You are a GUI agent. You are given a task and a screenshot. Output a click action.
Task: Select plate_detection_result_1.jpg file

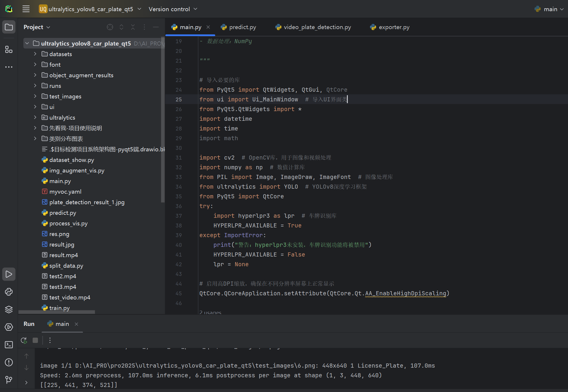(87, 202)
